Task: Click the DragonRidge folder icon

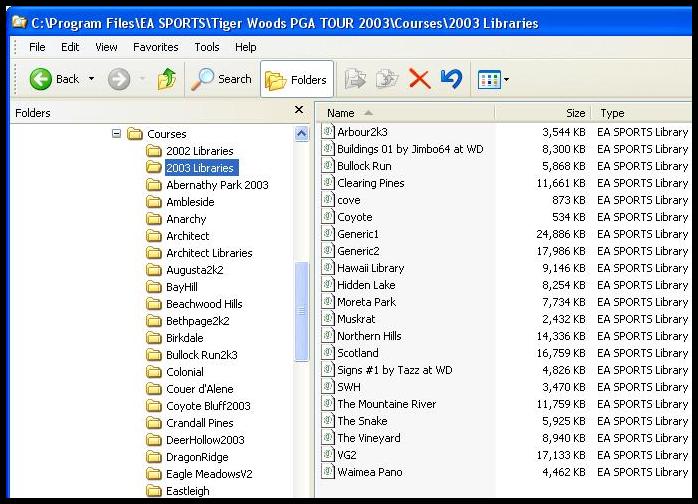Action: [x=154, y=457]
